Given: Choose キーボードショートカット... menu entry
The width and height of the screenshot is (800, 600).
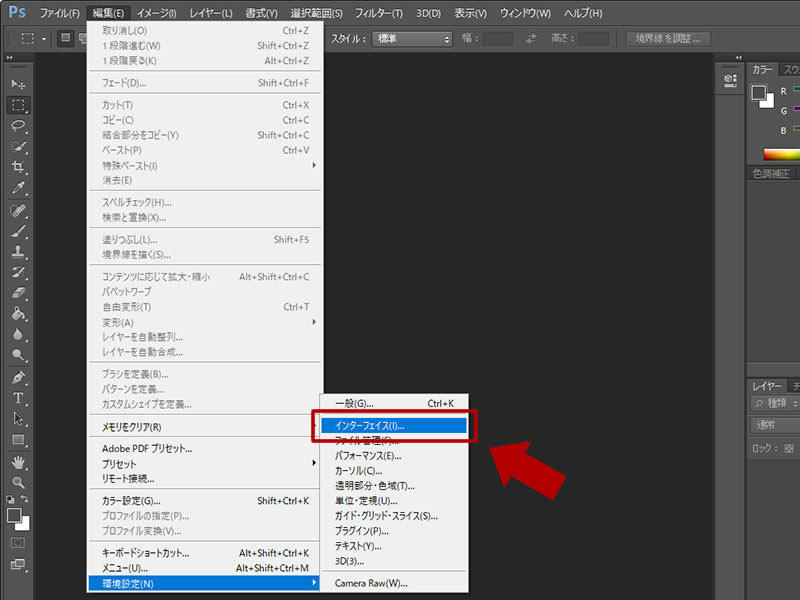Looking at the screenshot, I should pos(204,553).
